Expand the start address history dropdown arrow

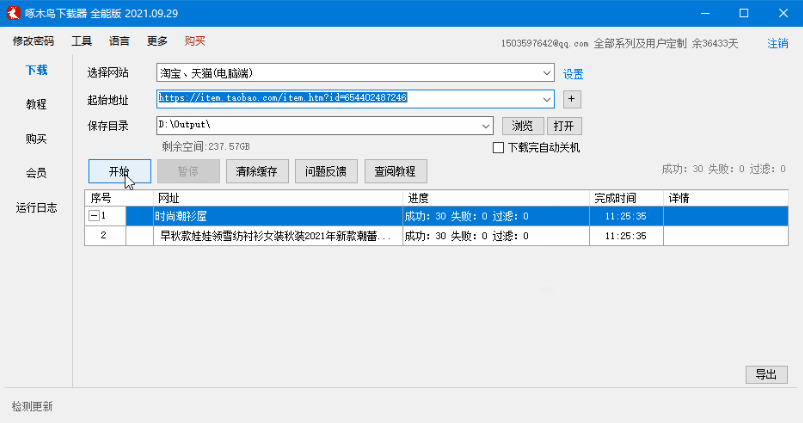tap(546, 99)
